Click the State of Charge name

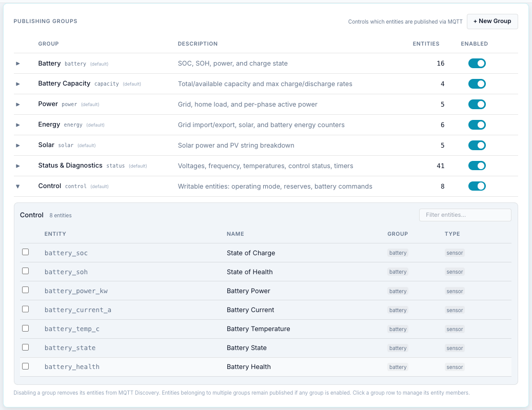[x=251, y=253]
